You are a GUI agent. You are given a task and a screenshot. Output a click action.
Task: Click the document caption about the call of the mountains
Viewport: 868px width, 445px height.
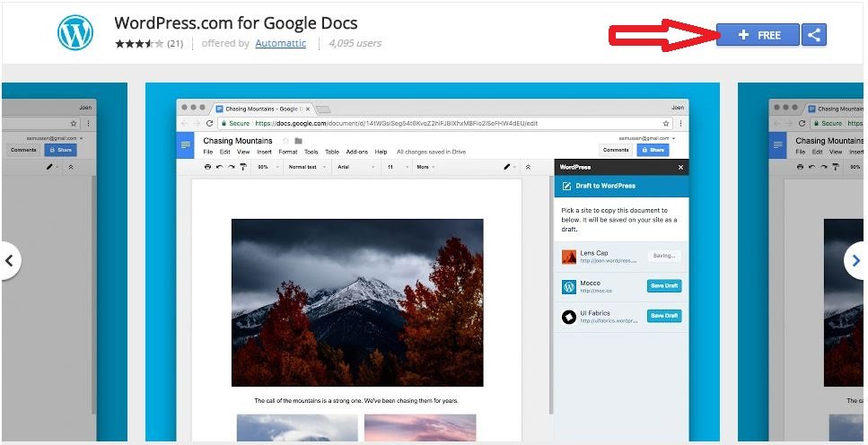(356, 400)
